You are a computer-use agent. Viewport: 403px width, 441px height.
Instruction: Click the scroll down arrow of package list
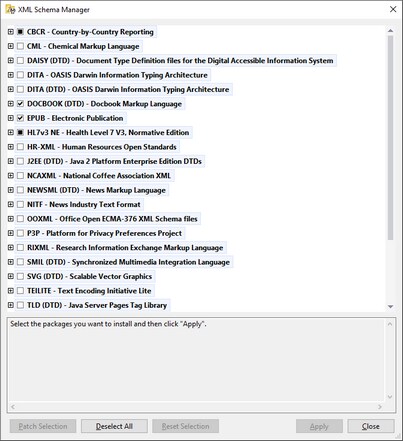pos(391,306)
